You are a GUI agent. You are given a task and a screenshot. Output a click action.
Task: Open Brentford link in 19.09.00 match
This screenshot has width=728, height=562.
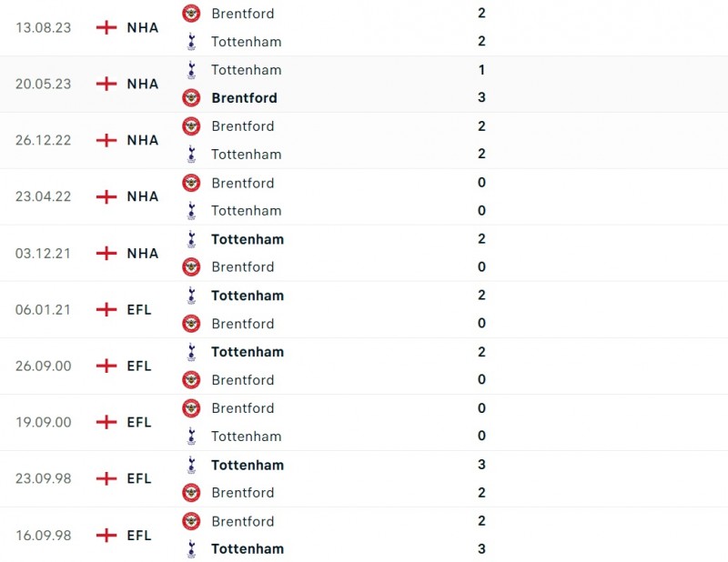click(x=242, y=408)
